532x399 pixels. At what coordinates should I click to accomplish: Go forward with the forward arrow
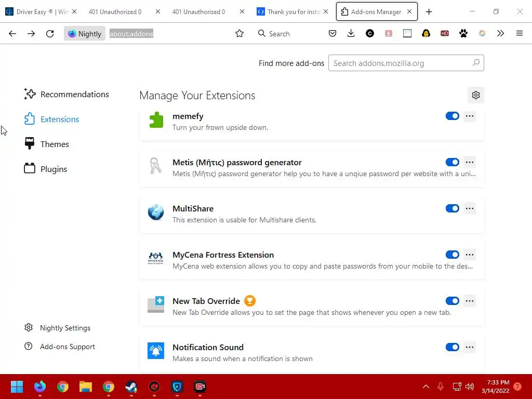(31, 34)
